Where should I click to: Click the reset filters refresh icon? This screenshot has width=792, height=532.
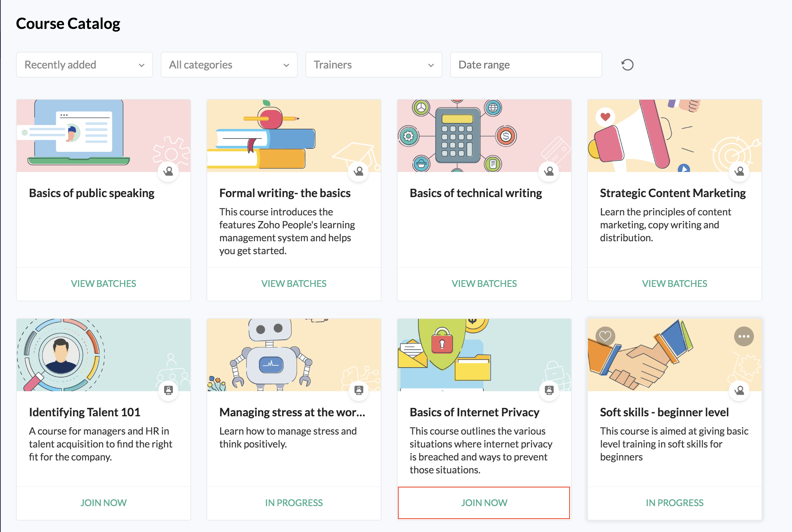tap(627, 65)
